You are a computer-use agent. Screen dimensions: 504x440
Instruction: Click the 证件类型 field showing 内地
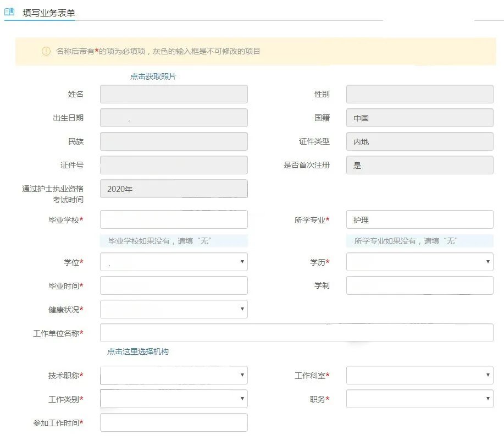(419, 141)
